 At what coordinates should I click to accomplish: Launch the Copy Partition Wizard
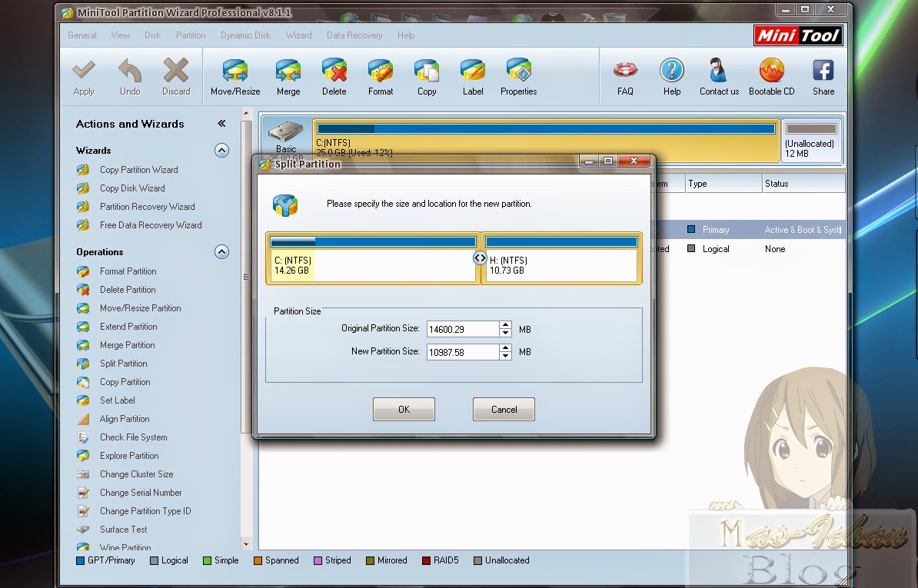point(138,170)
